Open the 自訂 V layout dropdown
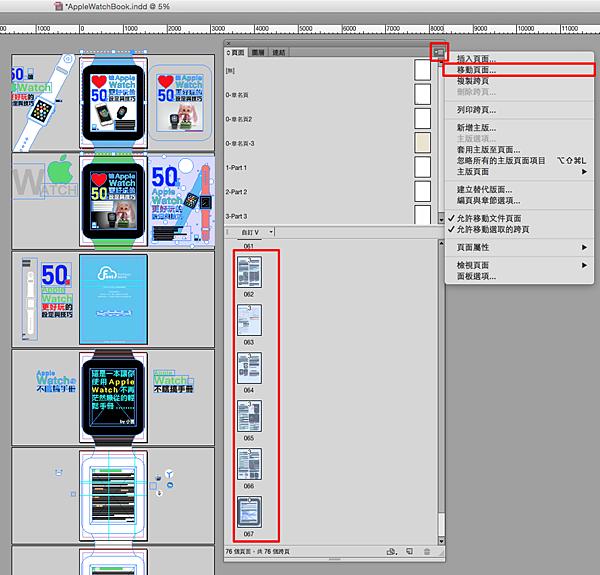The width and height of the screenshot is (600, 575). pos(257,232)
